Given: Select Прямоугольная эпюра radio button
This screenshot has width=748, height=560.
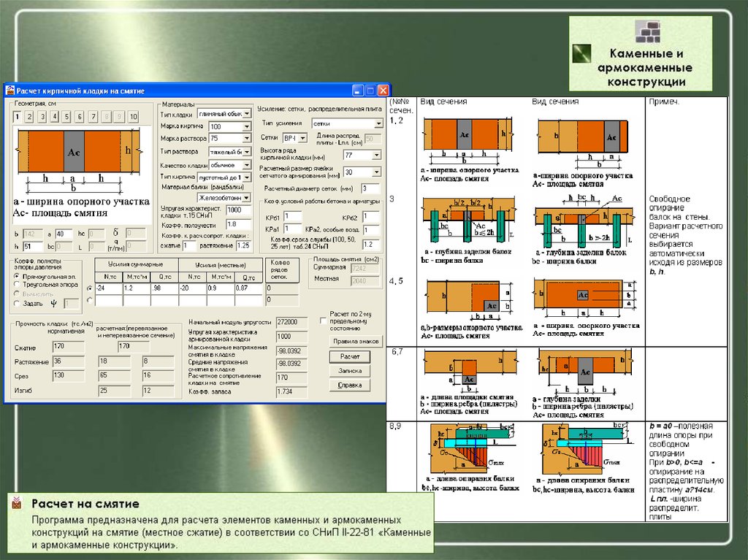Looking at the screenshot, I should click(18, 276).
